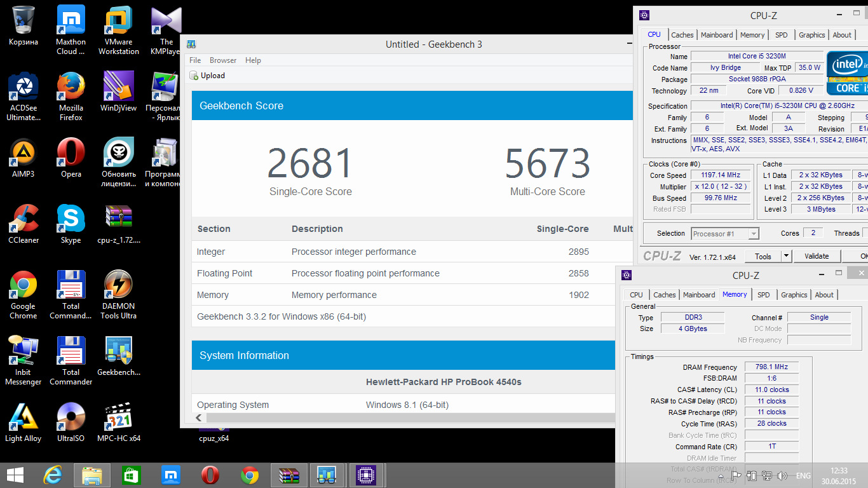Launch Google Chrome desktop icon
The width and height of the screenshot is (868, 488).
tap(24, 295)
